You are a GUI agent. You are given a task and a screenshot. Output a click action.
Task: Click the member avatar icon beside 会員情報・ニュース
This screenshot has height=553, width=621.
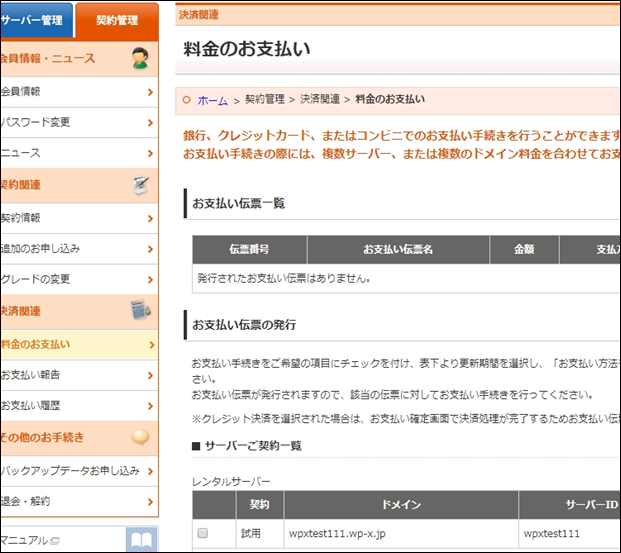tap(140, 58)
